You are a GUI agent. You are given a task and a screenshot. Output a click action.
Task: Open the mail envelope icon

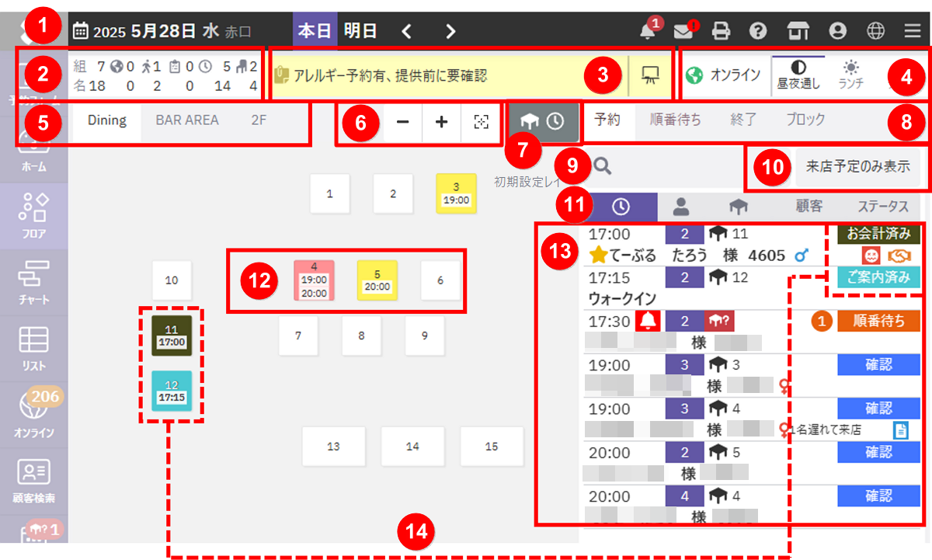(683, 31)
